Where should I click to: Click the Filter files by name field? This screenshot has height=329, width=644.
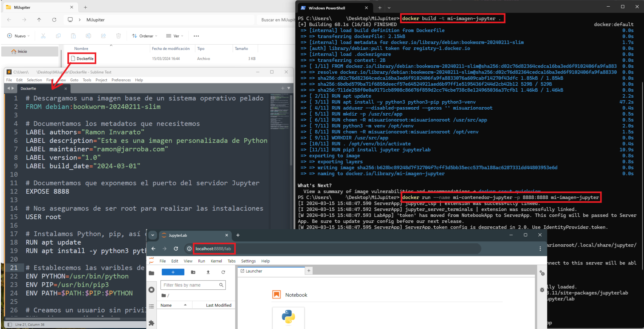[193, 285]
